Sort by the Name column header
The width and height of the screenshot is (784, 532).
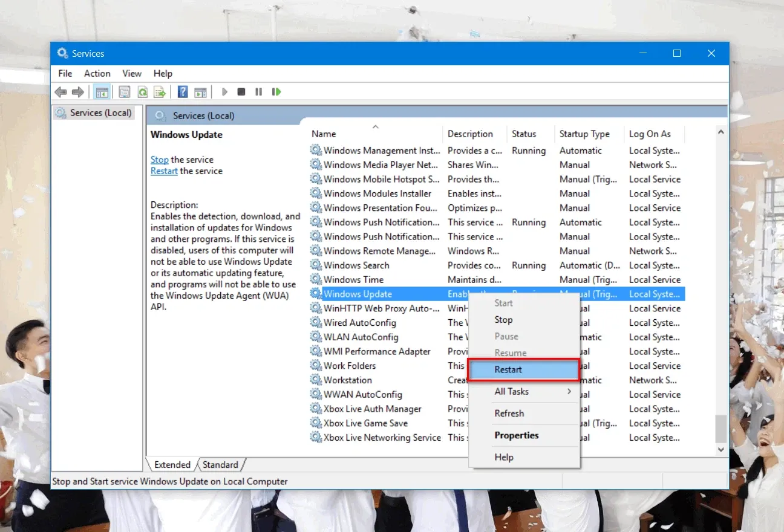click(x=375, y=134)
